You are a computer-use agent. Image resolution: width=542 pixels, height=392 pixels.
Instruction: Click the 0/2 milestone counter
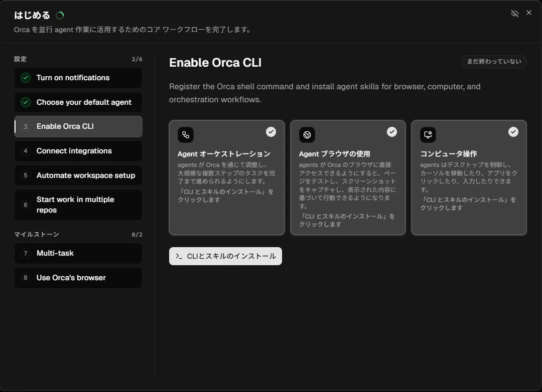[x=137, y=235]
